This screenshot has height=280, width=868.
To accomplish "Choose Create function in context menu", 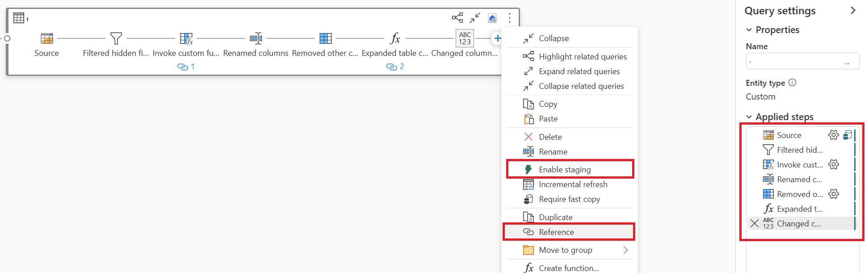I will pyautogui.click(x=570, y=268).
